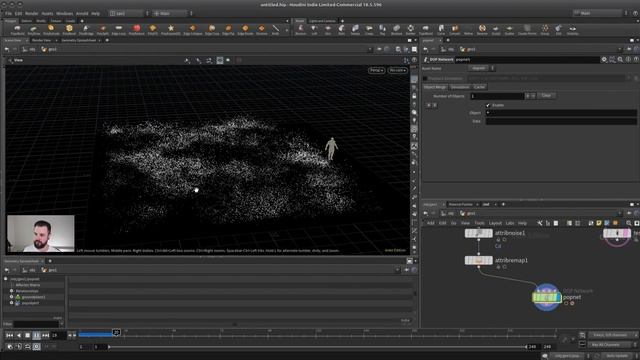The width and height of the screenshot is (640, 360).
Task: Jump to the first frame
Action: point(9,335)
